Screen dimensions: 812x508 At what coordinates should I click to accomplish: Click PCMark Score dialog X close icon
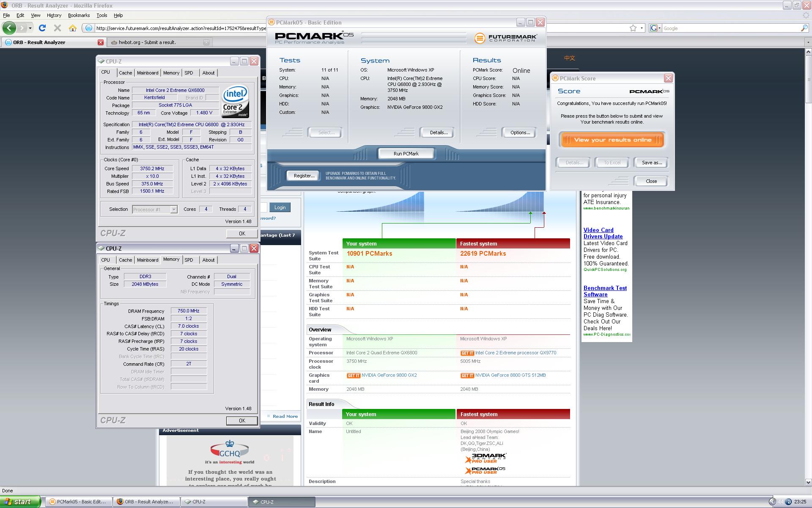(668, 78)
